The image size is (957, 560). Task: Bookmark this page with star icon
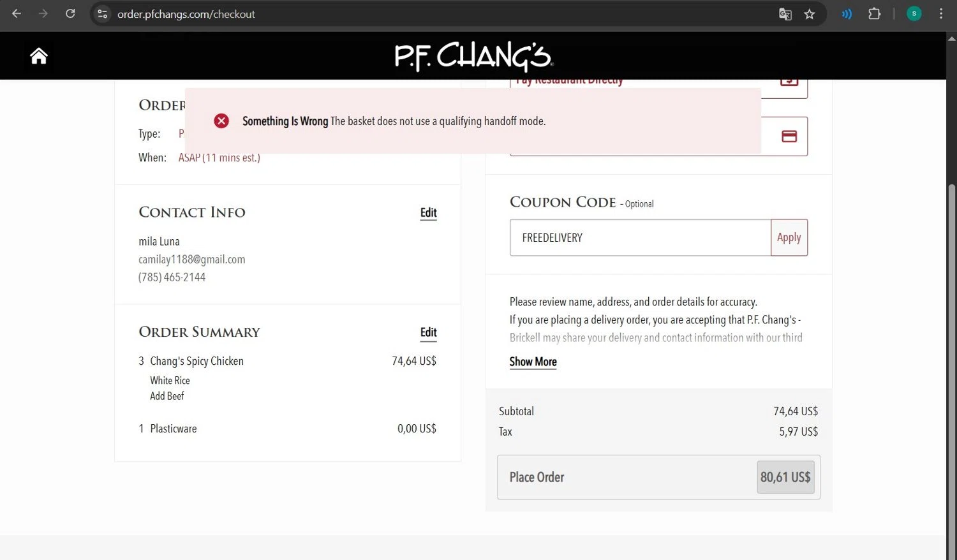(x=810, y=14)
